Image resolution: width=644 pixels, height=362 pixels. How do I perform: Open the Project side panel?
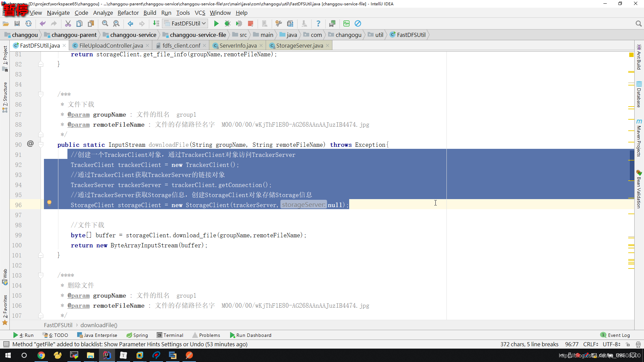[5, 59]
